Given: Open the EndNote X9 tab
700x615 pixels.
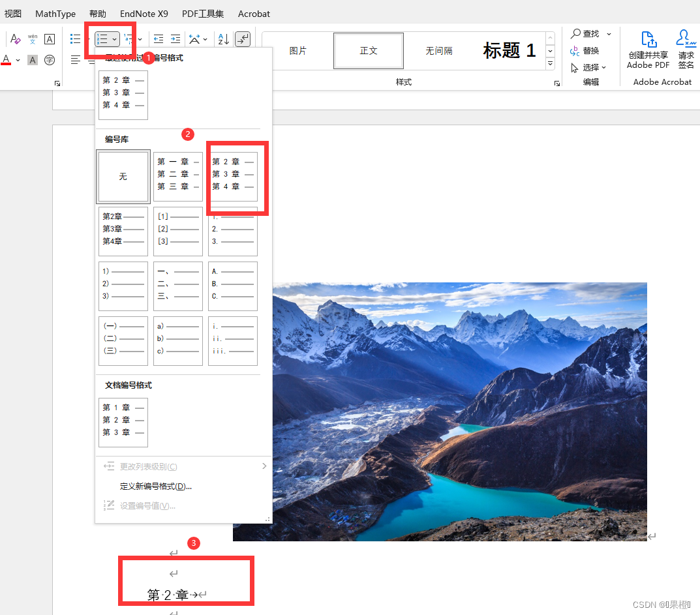Looking at the screenshot, I should [x=144, y=14].
